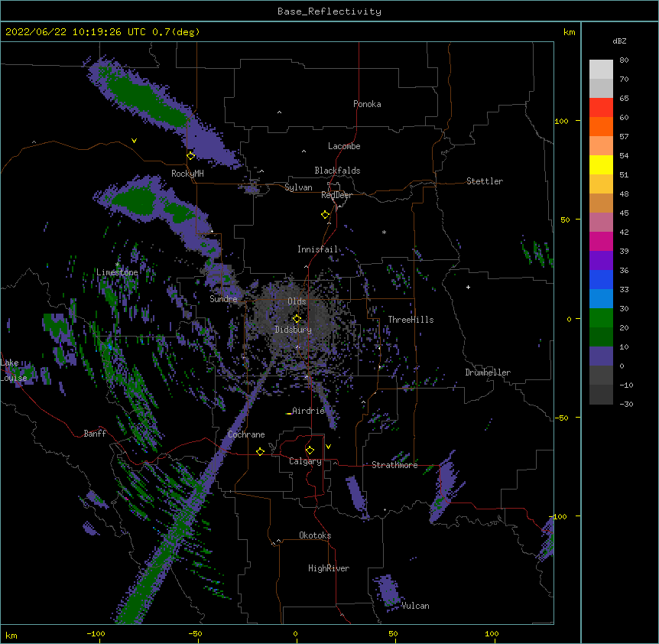Click the white plus marker north of Drumheller
This screenshot has width=659, height=644.
point(468,287)
